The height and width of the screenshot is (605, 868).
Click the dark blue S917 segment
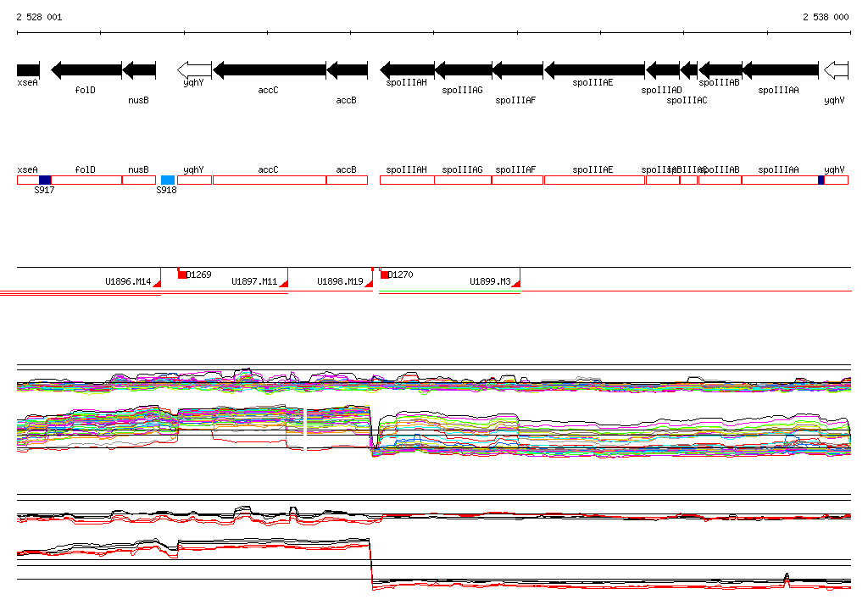[x=45, y=180]
